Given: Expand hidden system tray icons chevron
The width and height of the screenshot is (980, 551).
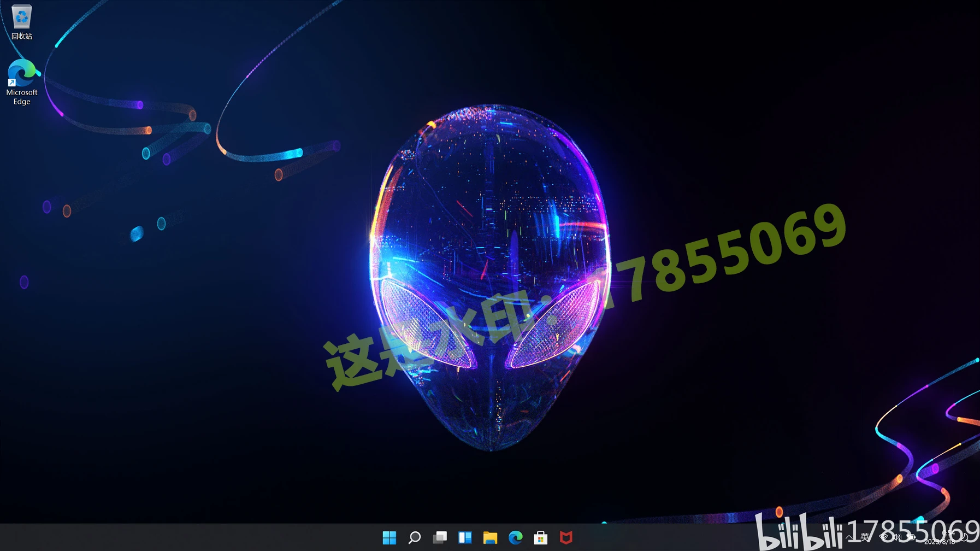Looking at the screenshot, I should [849, 538].
